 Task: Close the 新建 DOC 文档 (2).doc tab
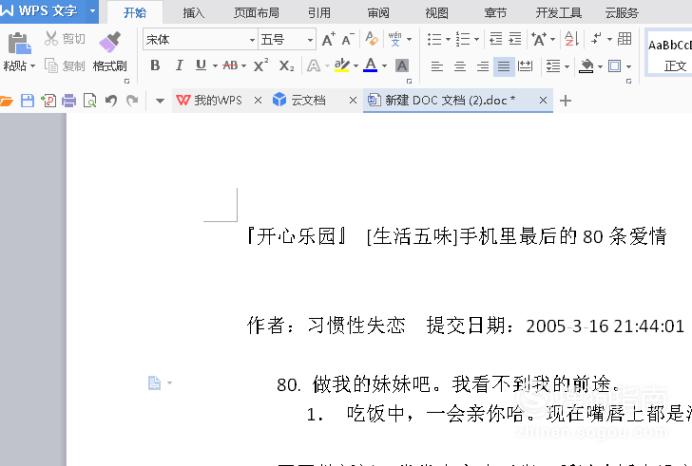click(x=543, y=101)
